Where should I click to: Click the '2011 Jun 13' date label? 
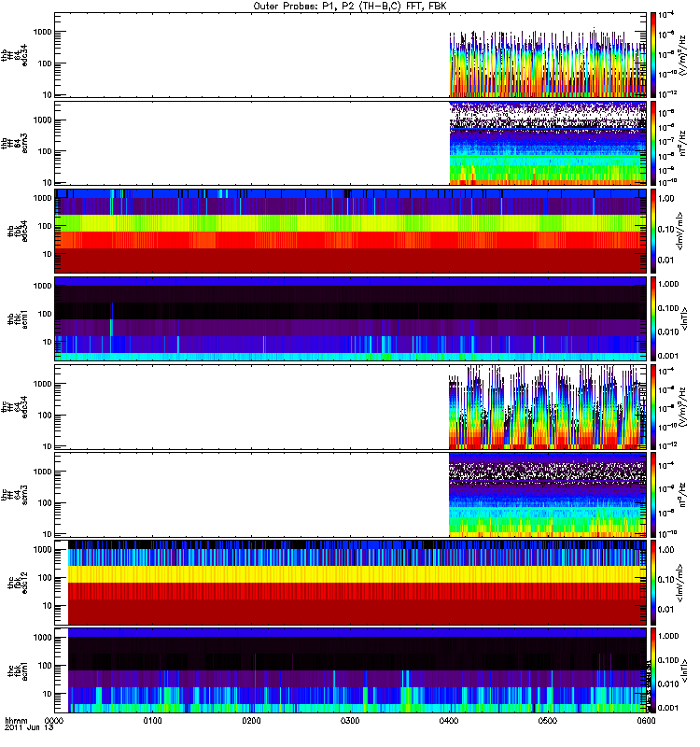(x=29, y=728)
